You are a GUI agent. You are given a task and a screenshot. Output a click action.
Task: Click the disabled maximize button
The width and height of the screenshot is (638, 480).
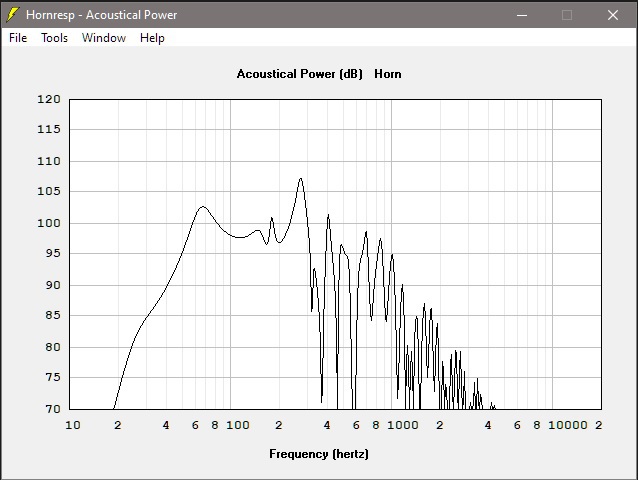(567, 15)
